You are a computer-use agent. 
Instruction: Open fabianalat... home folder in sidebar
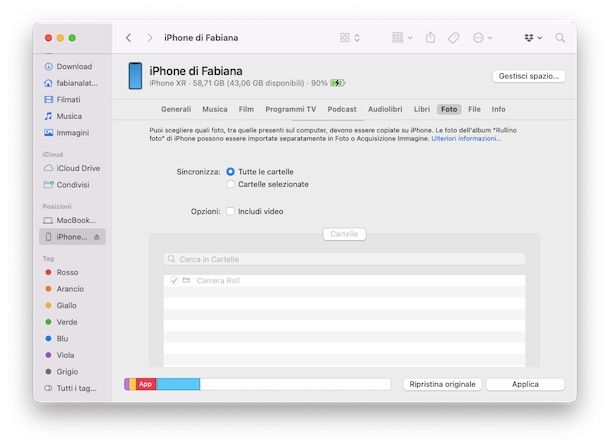tap(71, 83)
